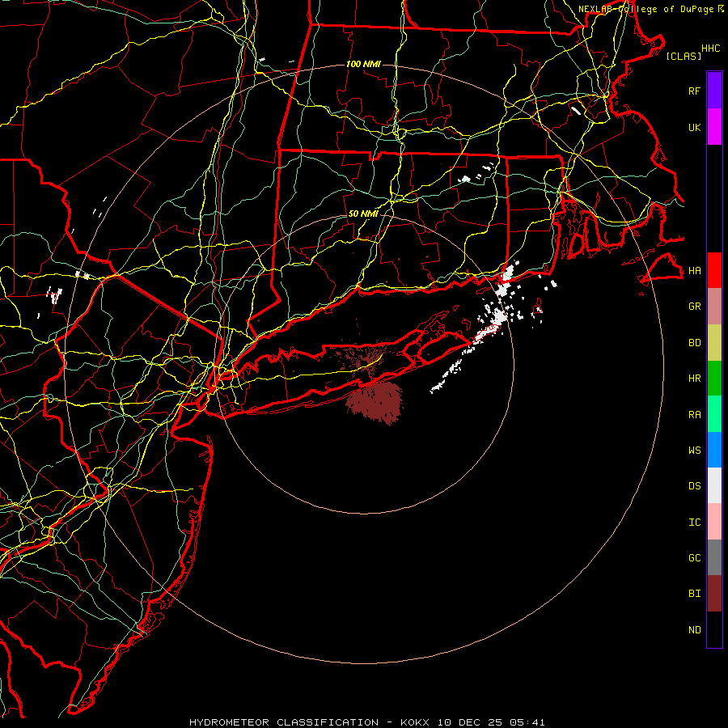Click the dark green HR legend swatch
Screen dimensions: 728x728
[714, 378]
